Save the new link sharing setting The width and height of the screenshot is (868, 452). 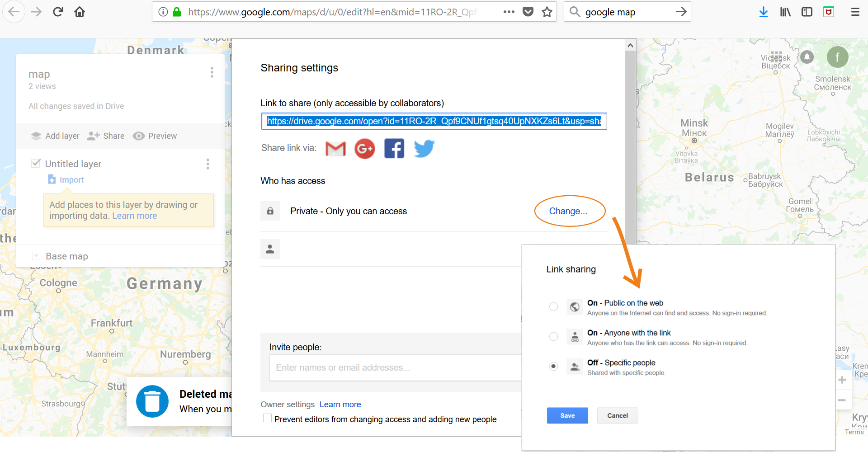click(x=567, y=415)
